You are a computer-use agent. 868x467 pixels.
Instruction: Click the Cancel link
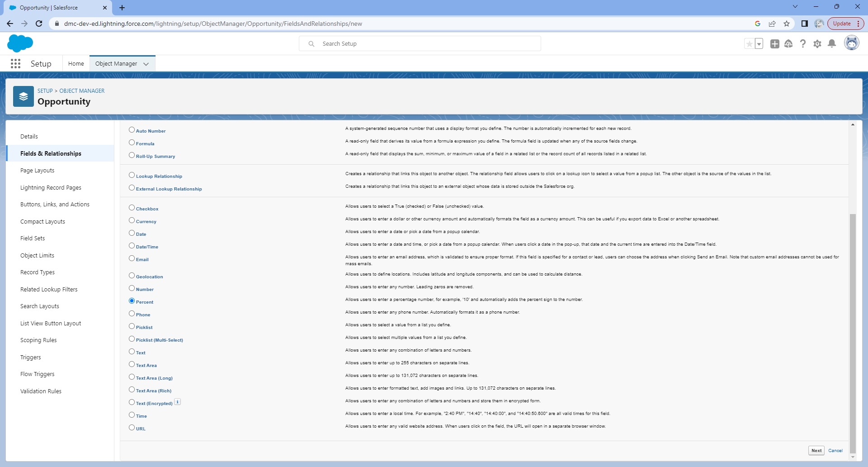click(x=835, y=450)
